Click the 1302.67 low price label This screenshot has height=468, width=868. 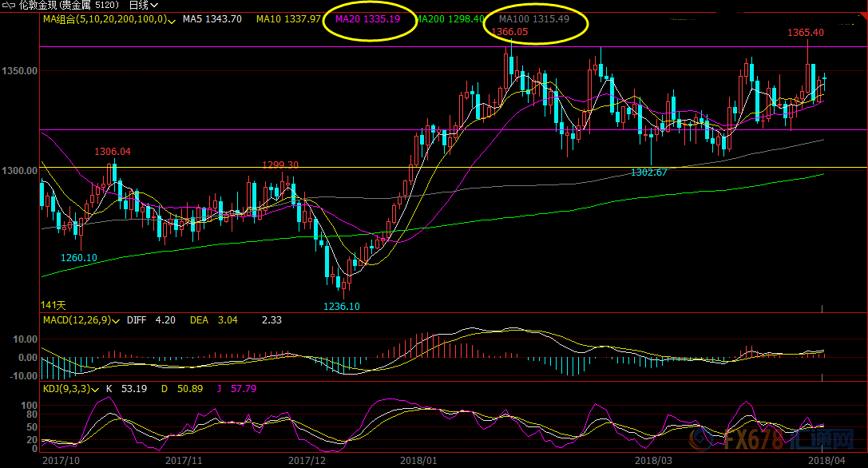(x=648, y=173)
